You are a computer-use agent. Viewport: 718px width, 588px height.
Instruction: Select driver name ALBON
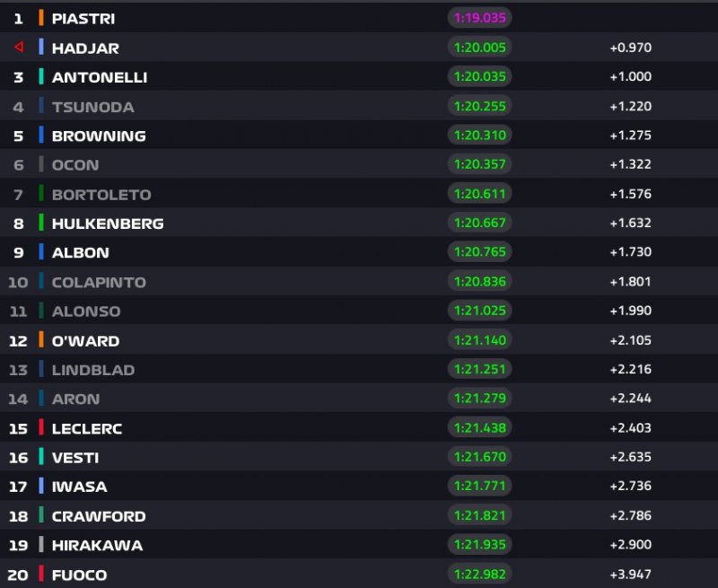click(81, 252)
